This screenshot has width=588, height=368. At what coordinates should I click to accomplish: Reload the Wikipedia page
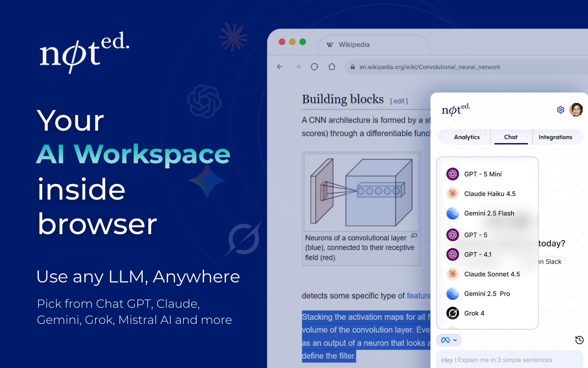coord(314,67)
